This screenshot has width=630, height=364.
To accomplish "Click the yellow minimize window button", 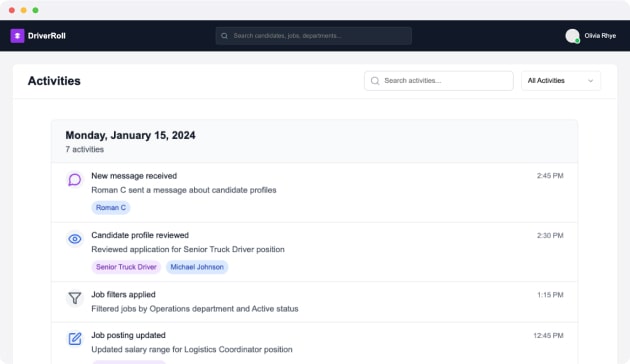I will pyautogui.click(x=24, y=10).
